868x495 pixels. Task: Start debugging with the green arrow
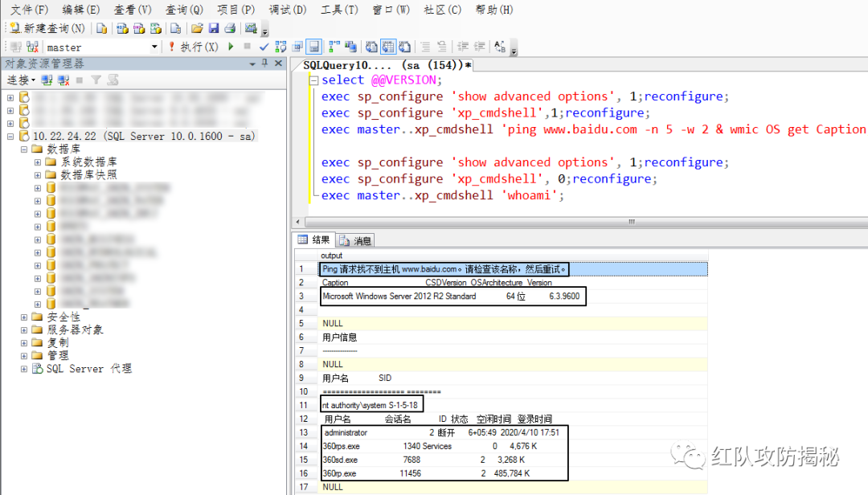[x=231, y=47]
